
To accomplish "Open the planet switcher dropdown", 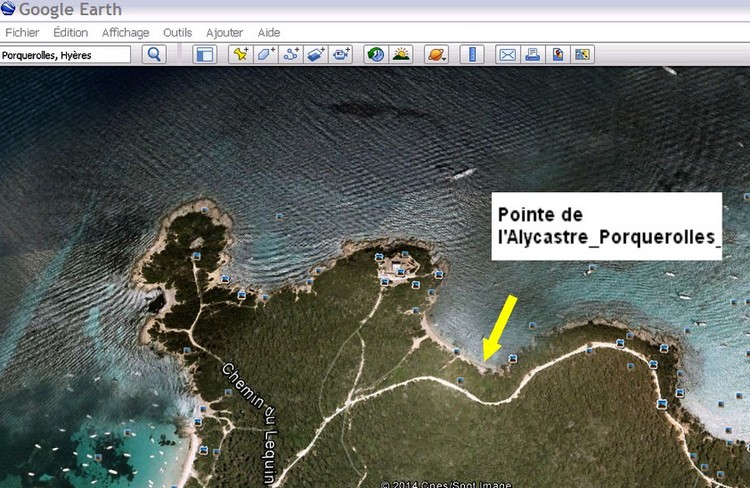I will 437,55.
